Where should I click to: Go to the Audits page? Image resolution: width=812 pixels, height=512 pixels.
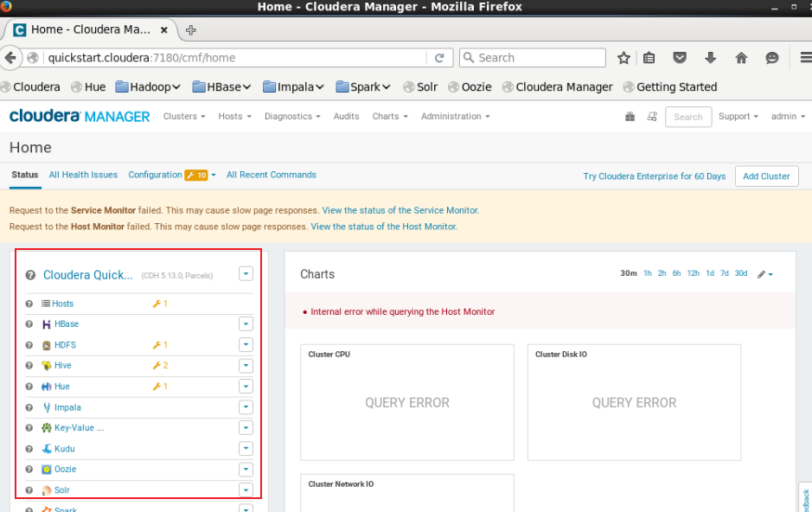(346, 117)
